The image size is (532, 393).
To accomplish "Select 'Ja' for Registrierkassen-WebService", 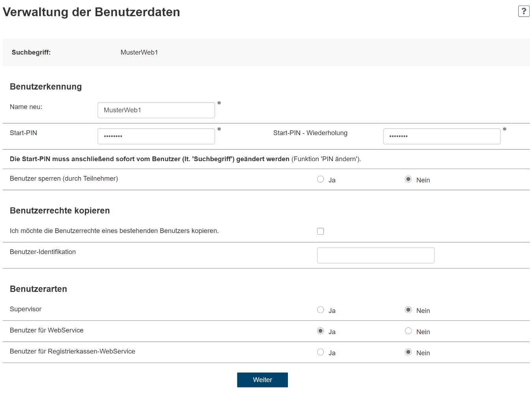I will tap(320, 352).
